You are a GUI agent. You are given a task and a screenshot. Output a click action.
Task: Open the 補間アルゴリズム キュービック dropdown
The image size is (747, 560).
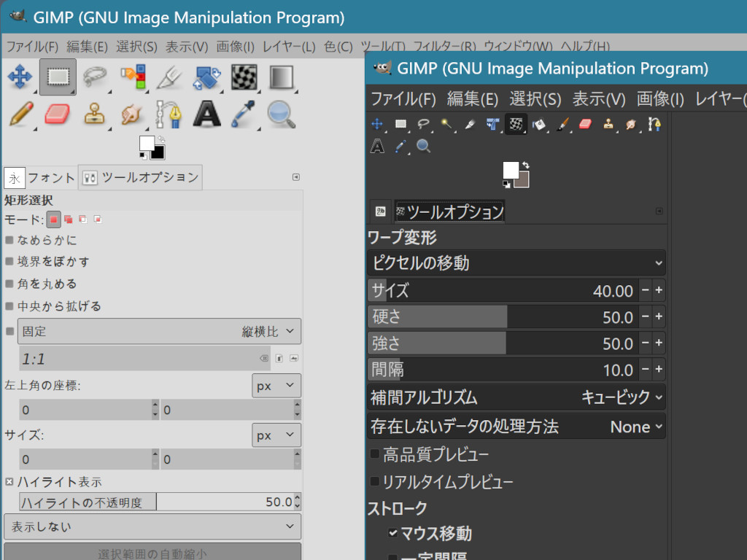click(x=516, y=397)
